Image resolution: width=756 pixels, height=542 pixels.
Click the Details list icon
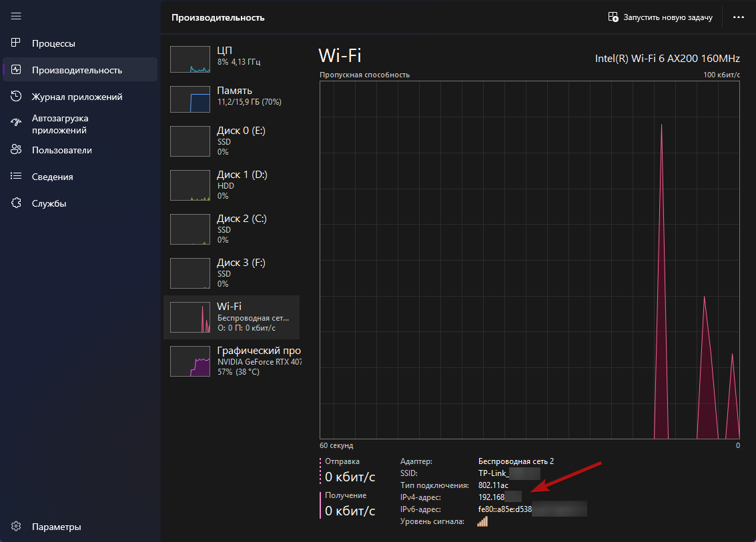click(17, 177)
